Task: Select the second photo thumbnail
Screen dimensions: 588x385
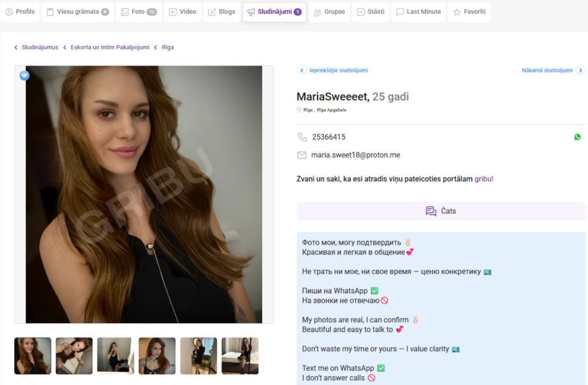Action: tap(74, 356)
